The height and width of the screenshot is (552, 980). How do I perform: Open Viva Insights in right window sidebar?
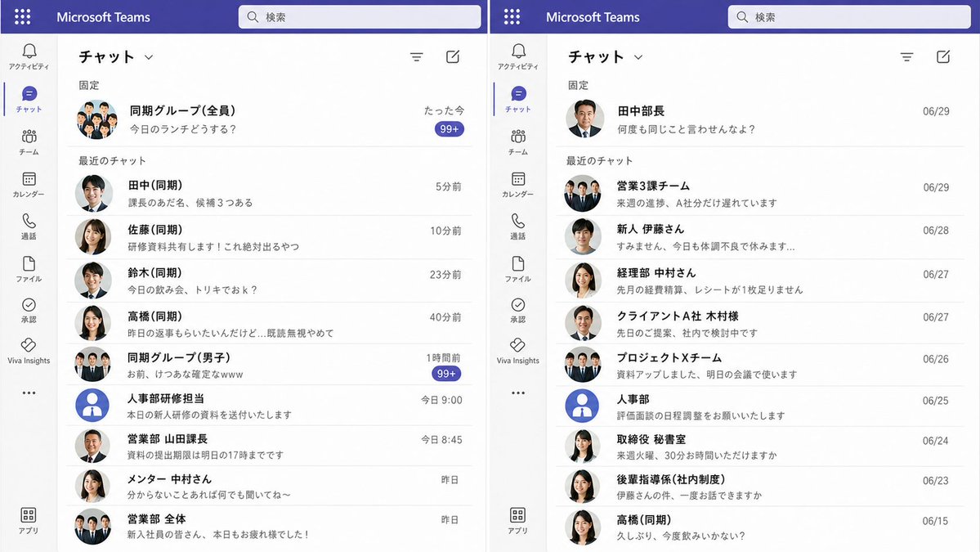pos(518,352)
